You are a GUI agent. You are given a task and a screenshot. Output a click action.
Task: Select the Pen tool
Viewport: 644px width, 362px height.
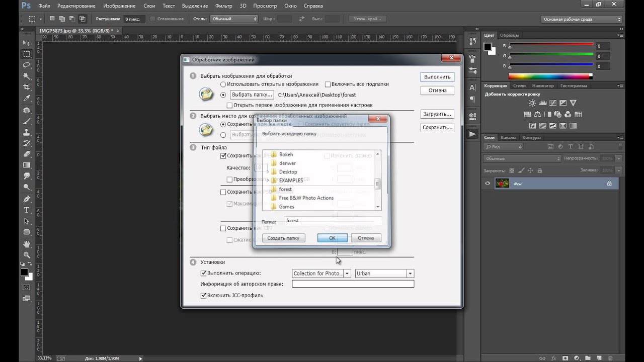[x=27, y=199]
